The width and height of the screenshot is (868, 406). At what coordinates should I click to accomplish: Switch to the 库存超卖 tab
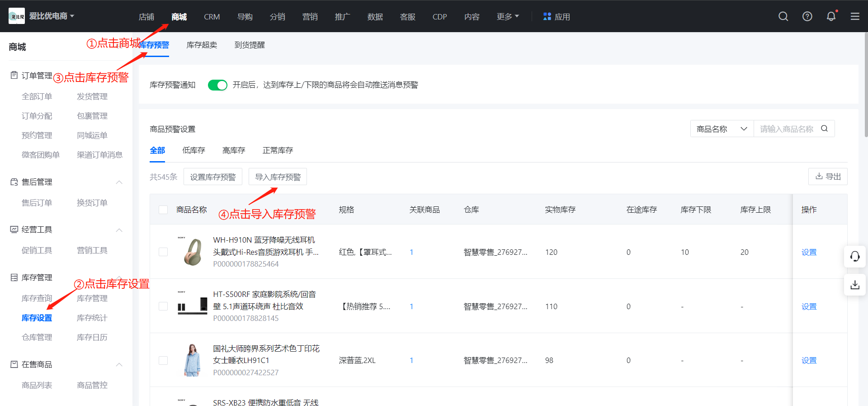point(202,45)
